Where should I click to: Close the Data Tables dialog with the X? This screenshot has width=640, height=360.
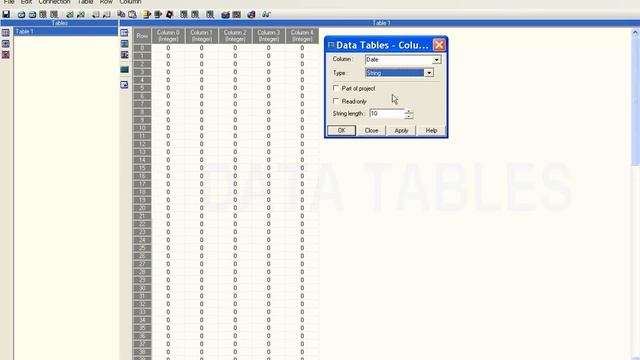439,44
